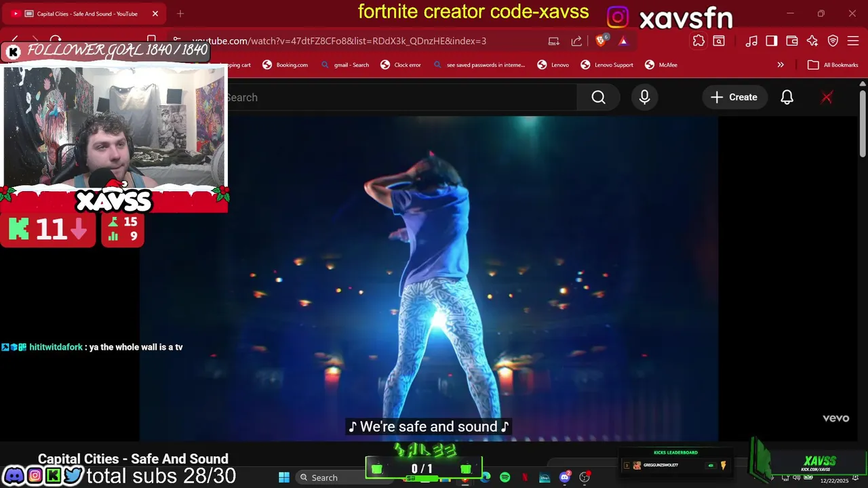Click the YouTube Create button

[734, 98]
